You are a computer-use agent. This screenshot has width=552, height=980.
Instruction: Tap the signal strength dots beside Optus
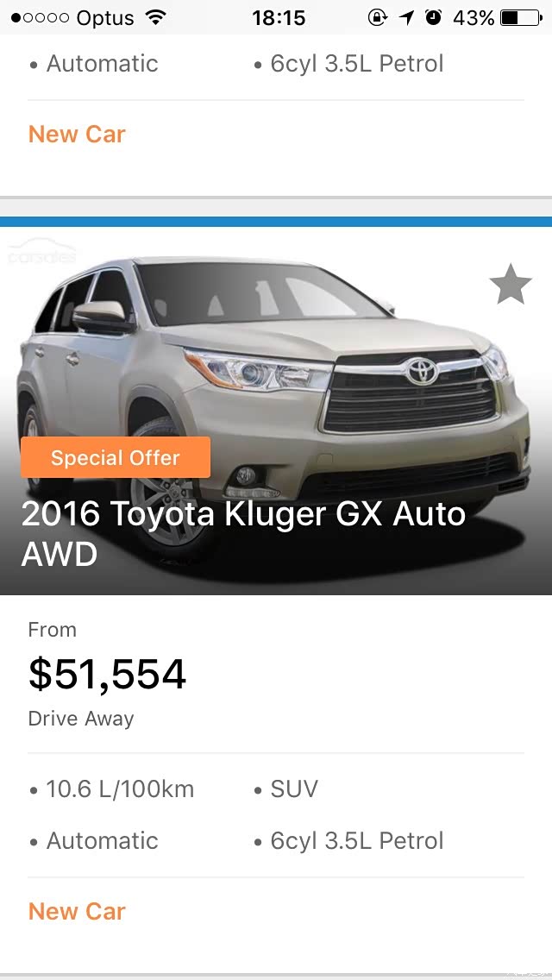40,17
